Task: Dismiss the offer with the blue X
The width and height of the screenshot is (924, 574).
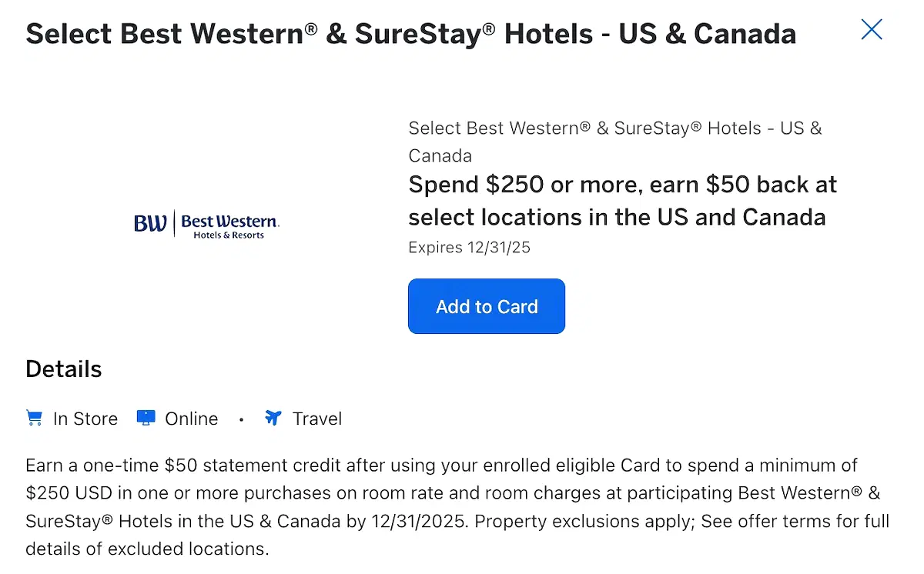Action: point(871,29)
